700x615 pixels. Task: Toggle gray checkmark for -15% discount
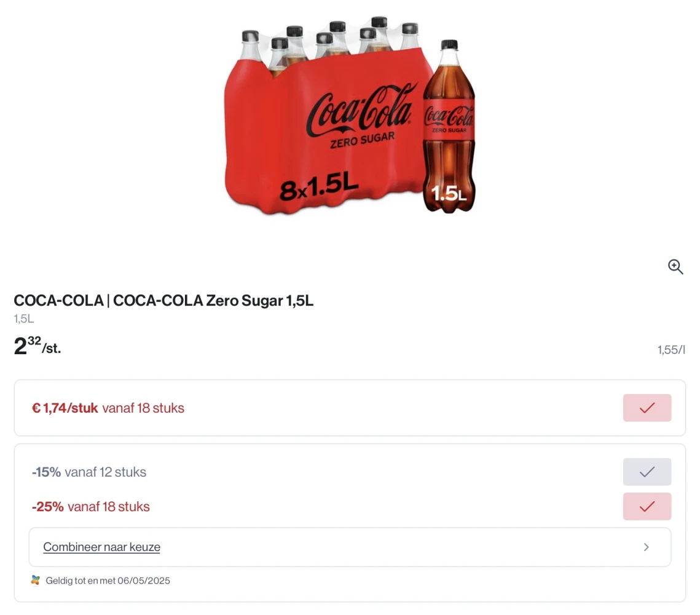647,472
